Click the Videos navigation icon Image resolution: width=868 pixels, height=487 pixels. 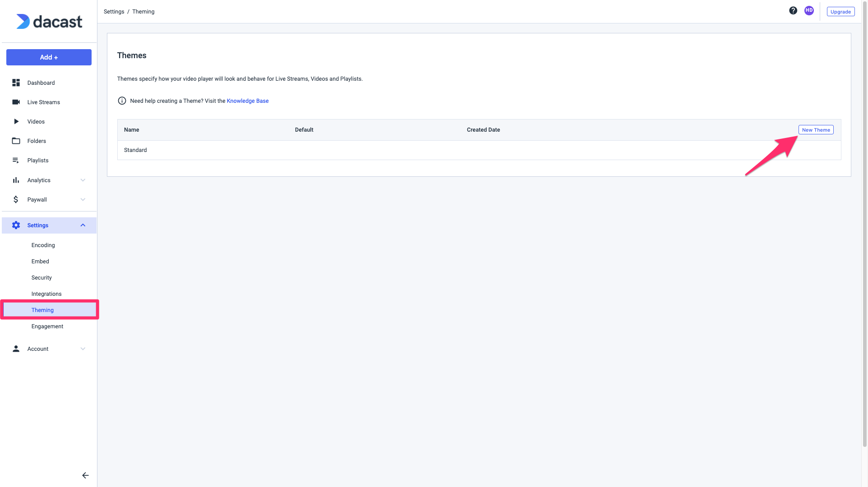(15, 121)
